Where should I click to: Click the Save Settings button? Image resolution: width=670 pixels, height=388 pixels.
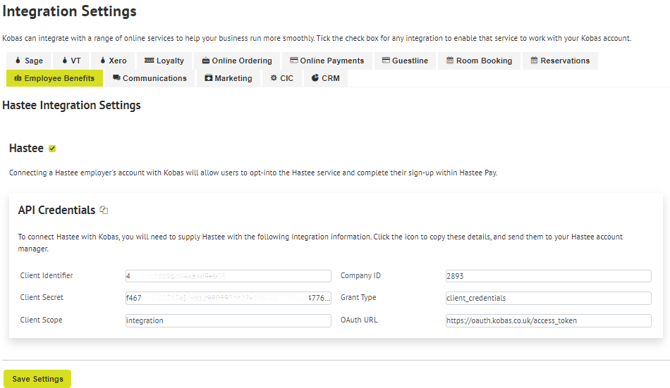tap(38, 379)
